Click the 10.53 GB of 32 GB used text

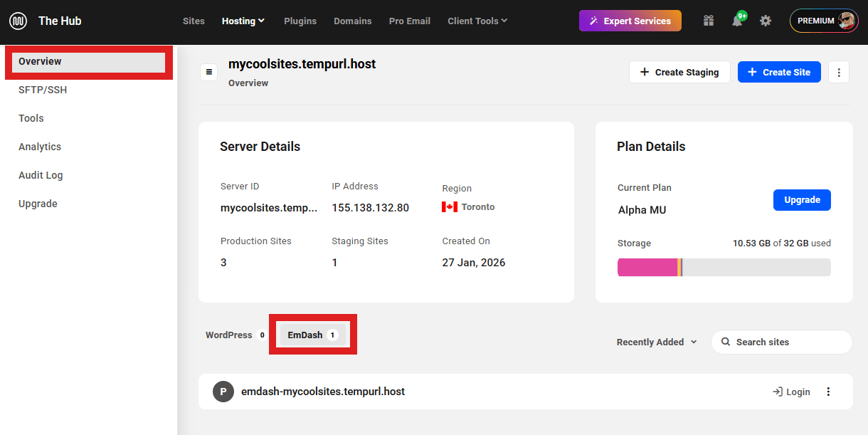(782, 243)
